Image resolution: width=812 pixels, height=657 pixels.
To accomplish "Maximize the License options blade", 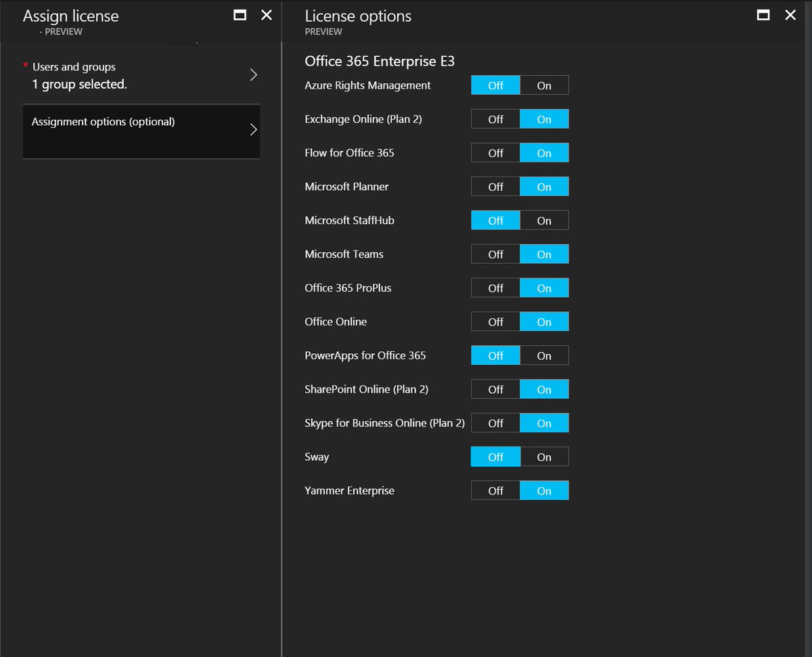I will tap(763, 15).
